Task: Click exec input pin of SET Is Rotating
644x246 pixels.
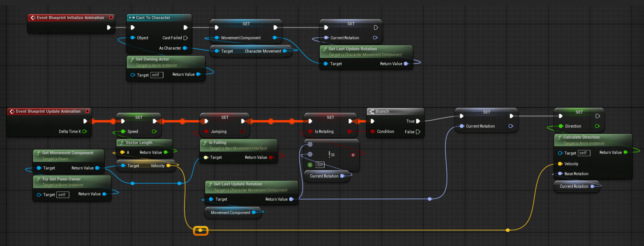Action: point(310,121)
